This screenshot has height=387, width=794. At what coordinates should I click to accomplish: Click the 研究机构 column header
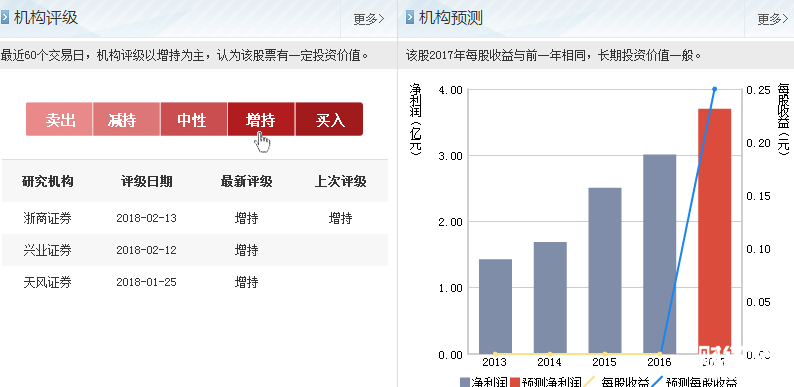48,181
